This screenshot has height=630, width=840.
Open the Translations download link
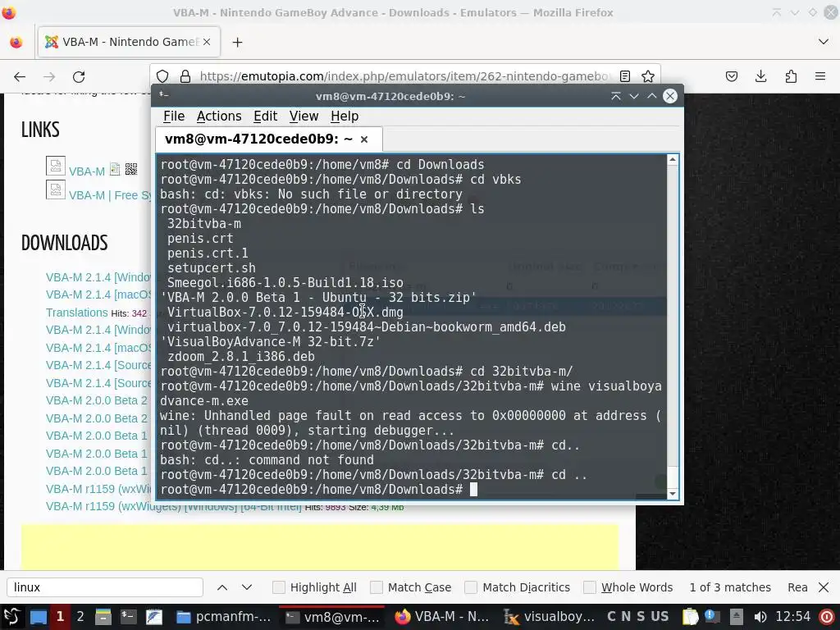tap(76, 313)
